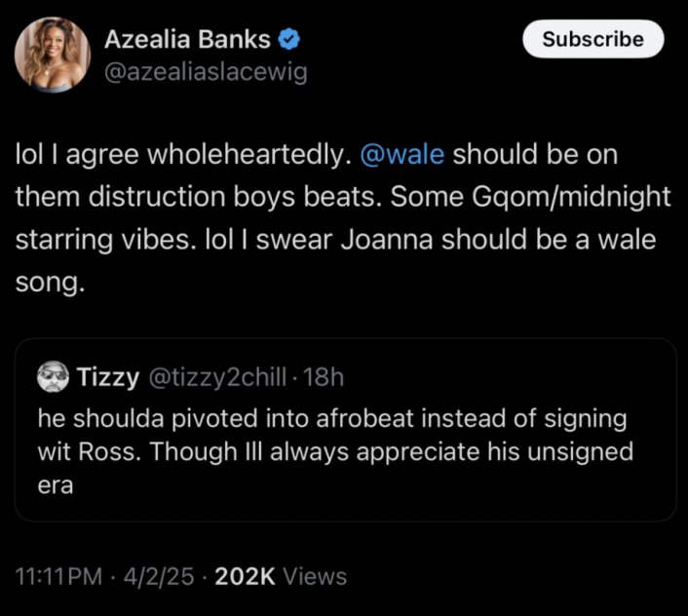688x616 pixels.
Task: Click the 4/2/25 post date
Action: [x=154, y=576]
